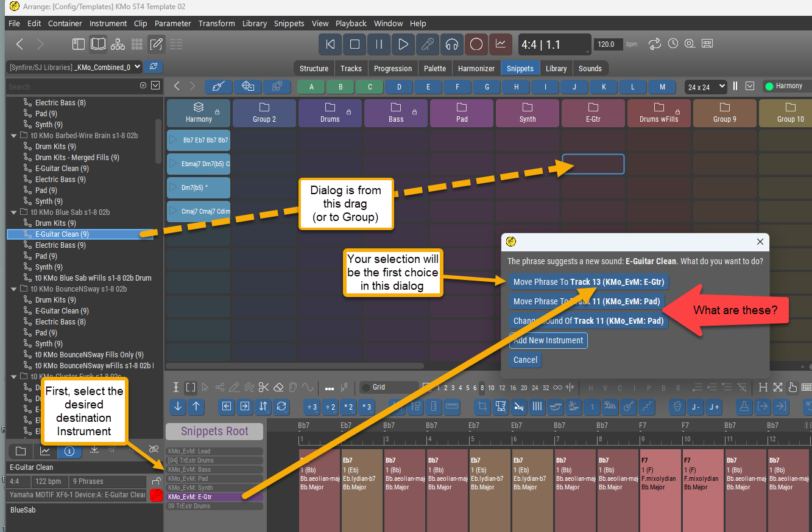812x532 pixels.
Task: Click the Record button in transport
Action: pos(476,44)
